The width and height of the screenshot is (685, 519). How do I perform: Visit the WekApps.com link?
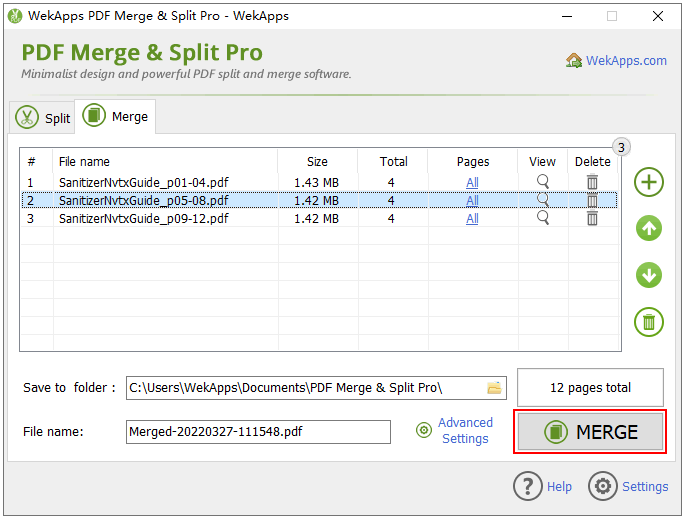click(626, 61)
